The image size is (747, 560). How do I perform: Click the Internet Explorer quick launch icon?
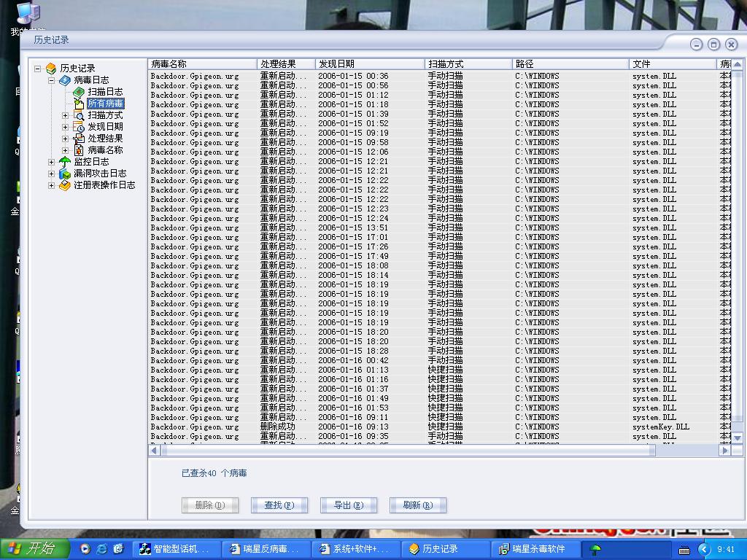102,549
